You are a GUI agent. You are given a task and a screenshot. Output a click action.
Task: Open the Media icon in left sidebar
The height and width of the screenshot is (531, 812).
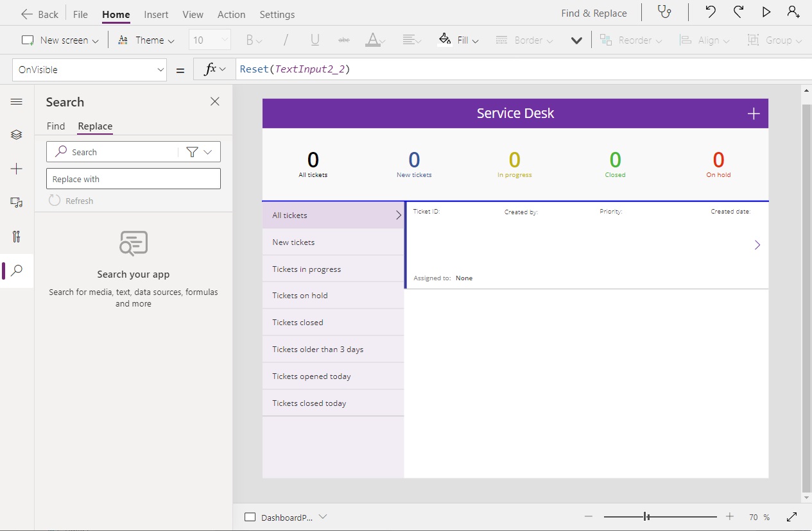point(17,202)
